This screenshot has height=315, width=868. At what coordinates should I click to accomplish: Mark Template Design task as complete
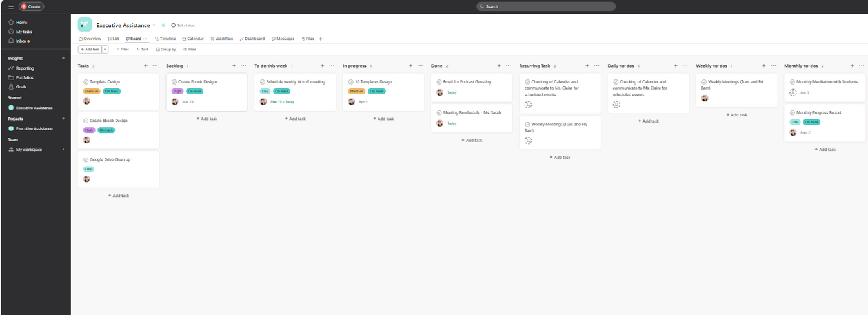[x=86, y=82]
